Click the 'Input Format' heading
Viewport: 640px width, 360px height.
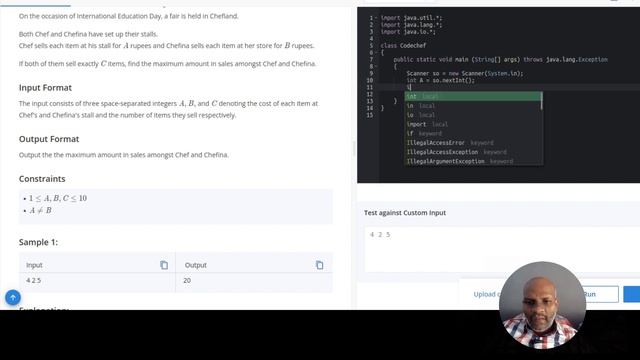[45, 88]
